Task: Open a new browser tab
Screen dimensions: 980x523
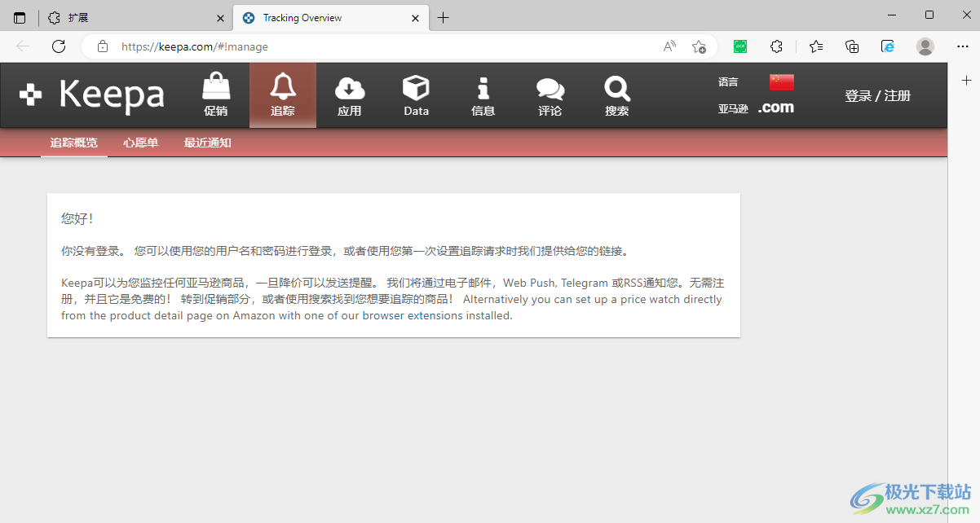Action: click(x=443, y=18)
